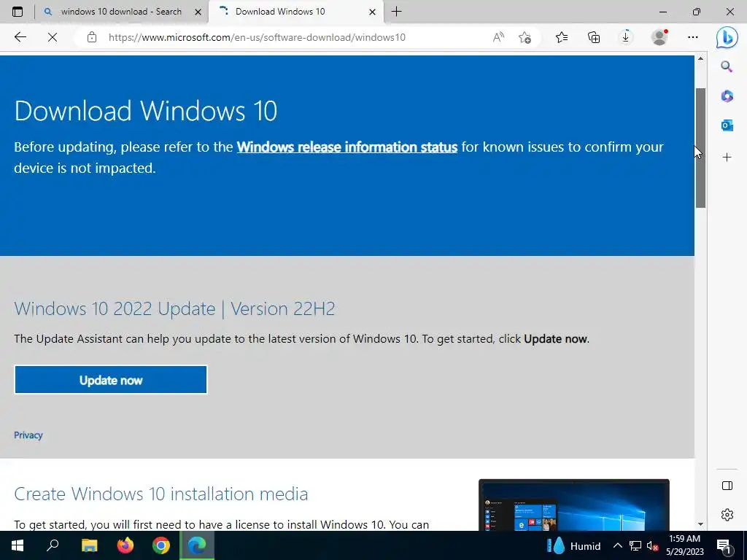The width and height of the screenshot is (747, 560).
Task: Open a new tab with the plus button
Action: [396, 12]
